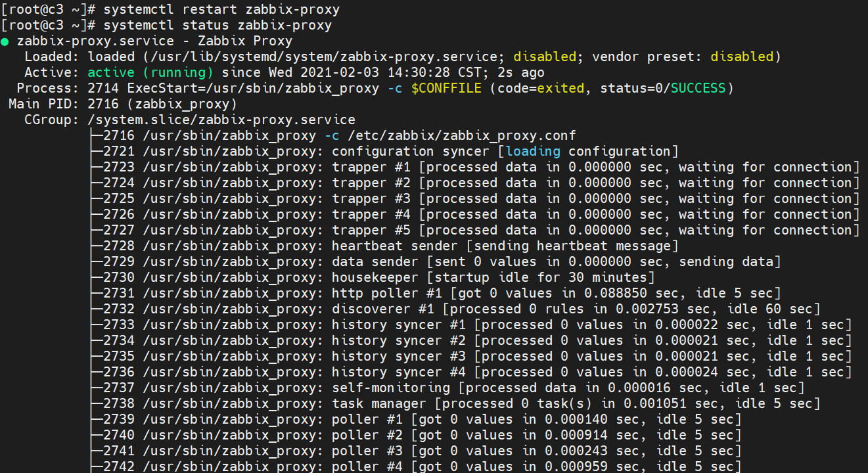Click the green service status dot
Image resolution: width=868 pixels, height=473 pixels.
(x=5, y=41)
